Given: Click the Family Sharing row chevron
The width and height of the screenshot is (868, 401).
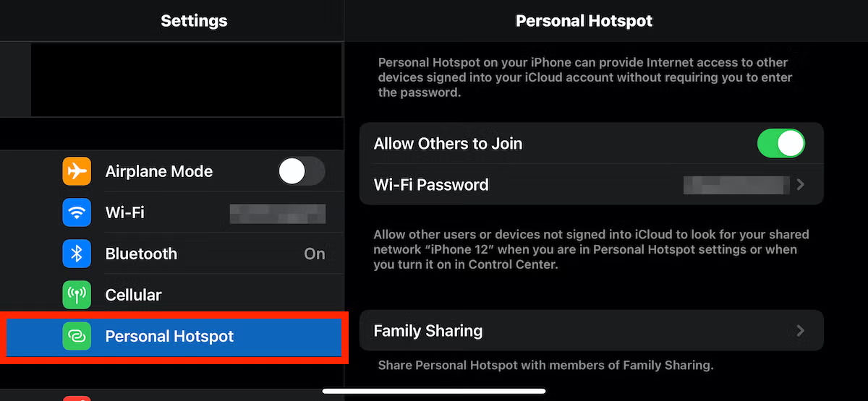Looking at the screenshot, I should (800, 331).
